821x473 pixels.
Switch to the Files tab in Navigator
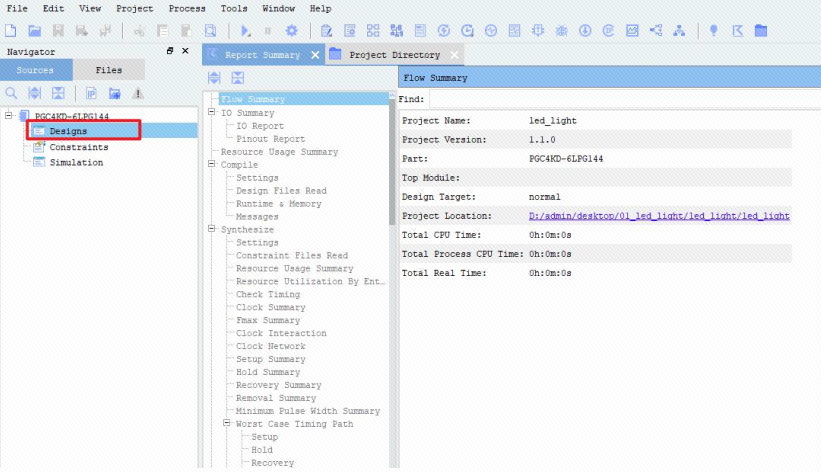tap(109, 70)
